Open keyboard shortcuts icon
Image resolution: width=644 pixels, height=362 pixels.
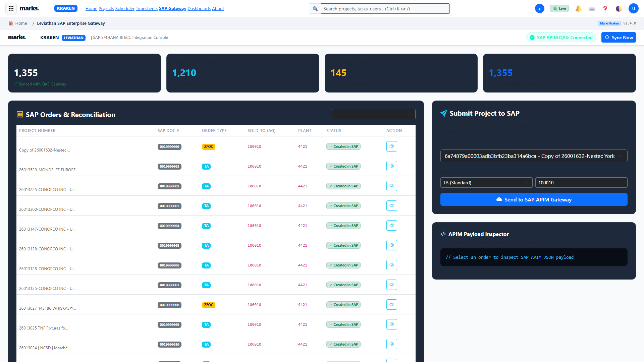tap(592, 9)
